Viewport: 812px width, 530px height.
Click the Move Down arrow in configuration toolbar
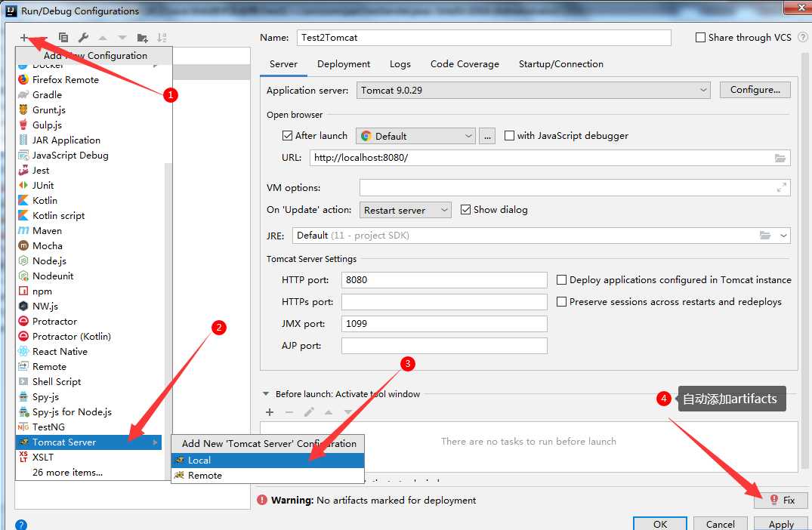[122, 38]
